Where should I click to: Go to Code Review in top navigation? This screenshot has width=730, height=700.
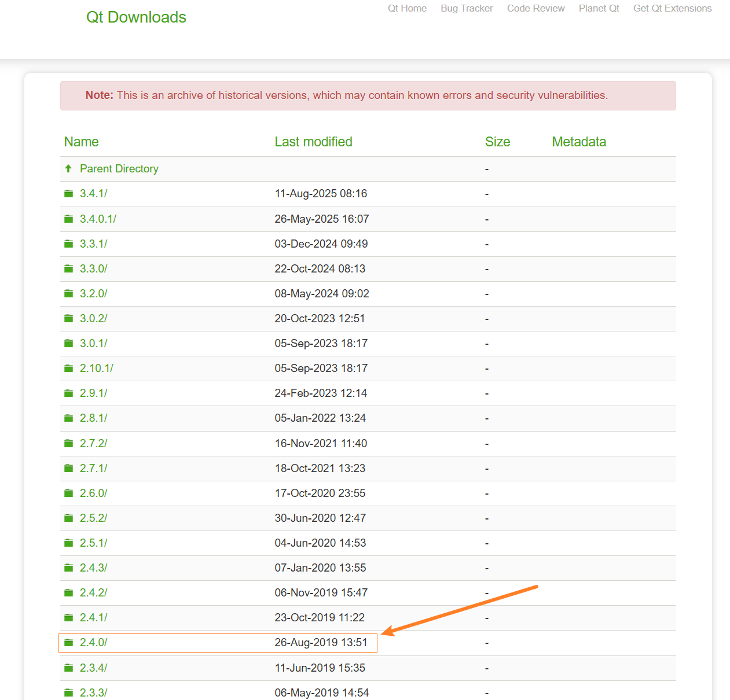click(536, 8)
